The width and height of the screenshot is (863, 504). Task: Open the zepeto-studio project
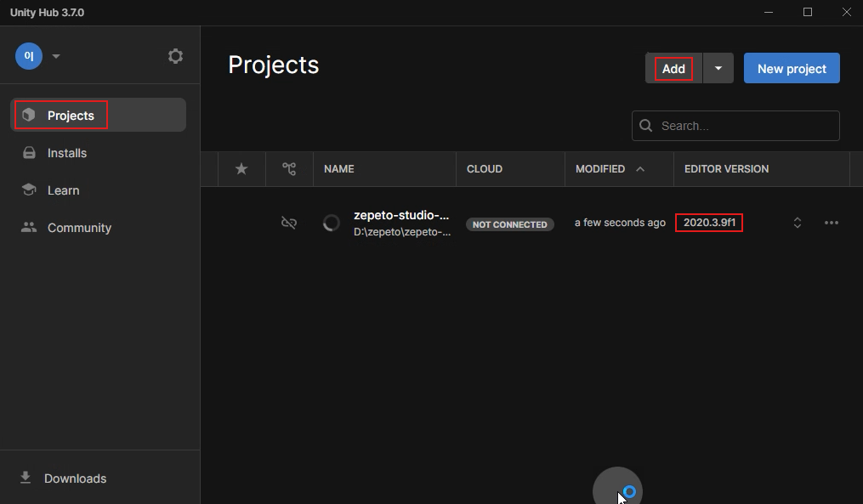point(401,215)
